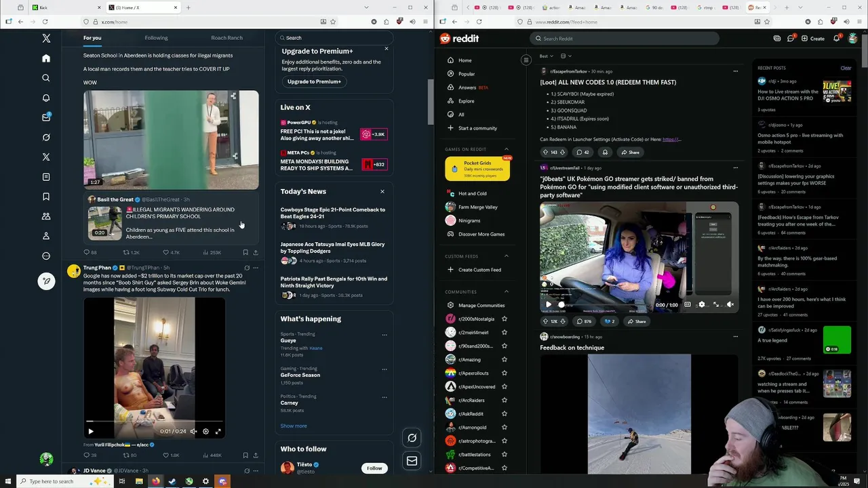The image size is (868, 488).
Task: Open Bookmarks icon in X sidebar
Action: (x=46, y=197)
